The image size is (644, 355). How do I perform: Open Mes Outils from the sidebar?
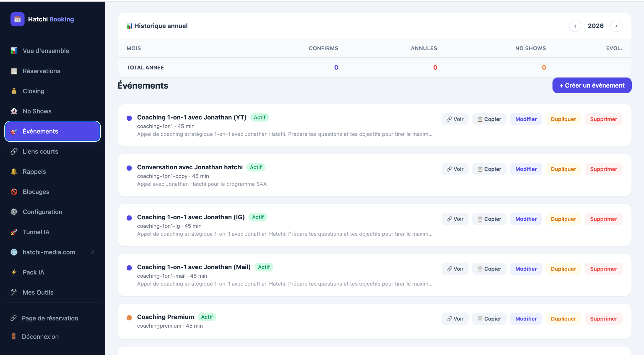(x=53, y=292)
